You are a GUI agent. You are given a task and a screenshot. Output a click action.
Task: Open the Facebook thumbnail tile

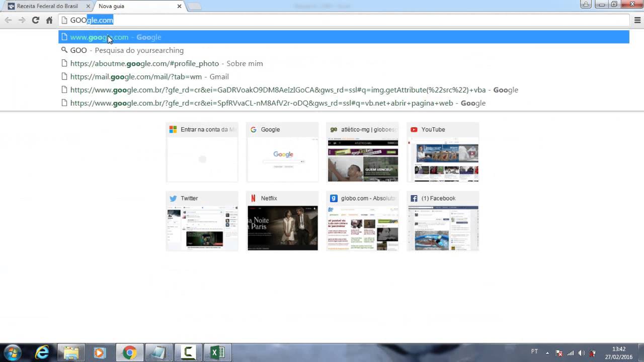tap(443, 221)
